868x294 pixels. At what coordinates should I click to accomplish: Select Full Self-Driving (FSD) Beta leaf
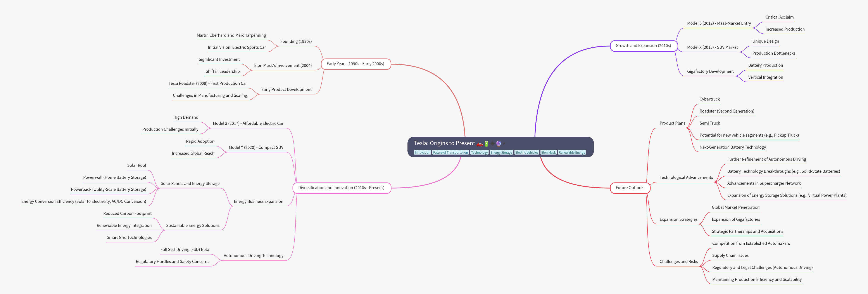(x=185, y=249)
